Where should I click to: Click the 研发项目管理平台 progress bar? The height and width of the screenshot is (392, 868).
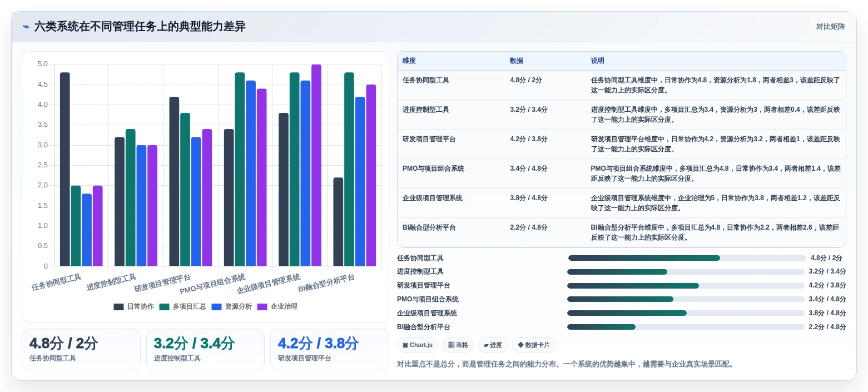(686, 286)
